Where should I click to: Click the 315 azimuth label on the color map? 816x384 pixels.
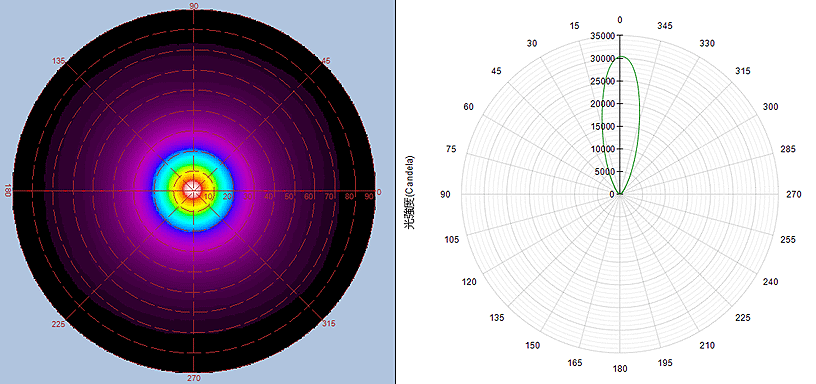tap(329, 324)
